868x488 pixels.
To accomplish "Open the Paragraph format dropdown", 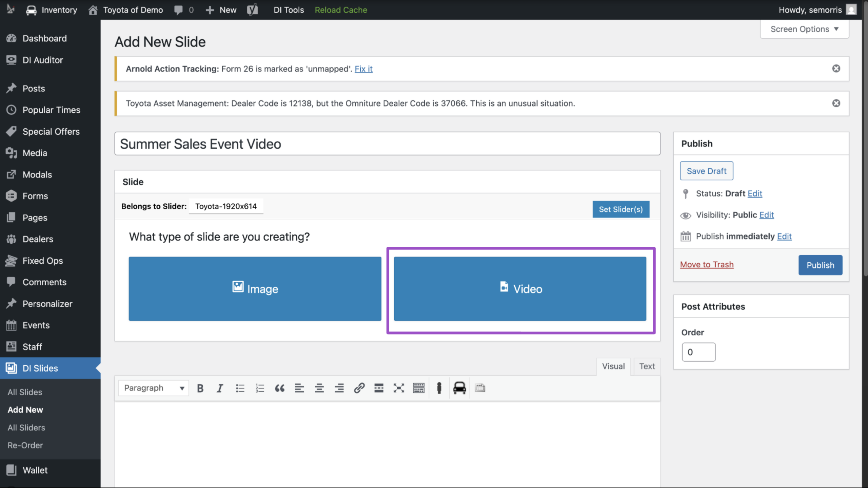I will tap(154, 388).
